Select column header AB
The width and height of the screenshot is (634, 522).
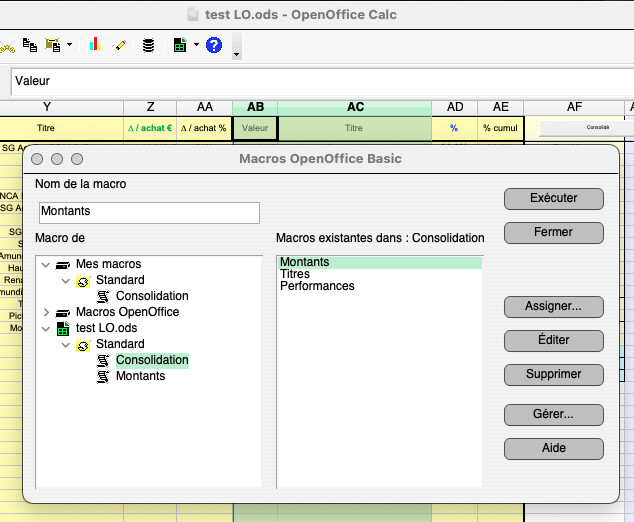pyautogui.click(x=255, y=107)
